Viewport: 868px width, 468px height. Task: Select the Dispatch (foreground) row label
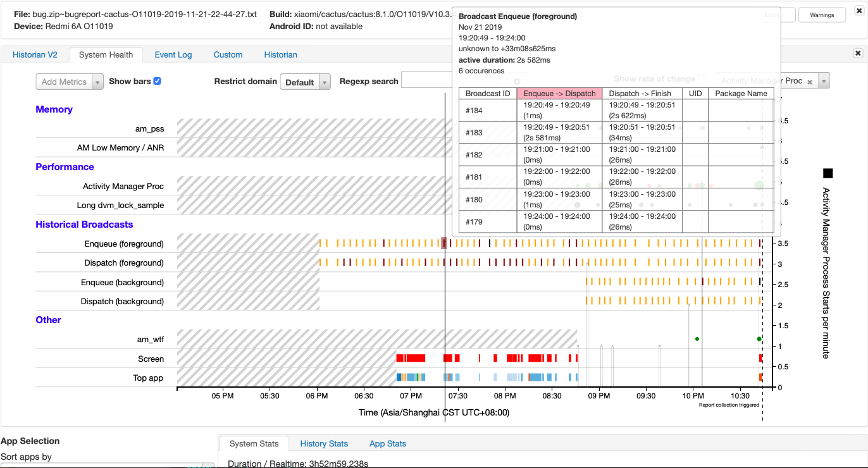(x=124, y=263)
